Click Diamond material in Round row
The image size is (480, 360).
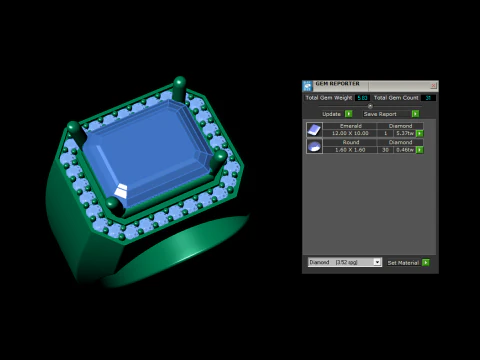(400, 142)
